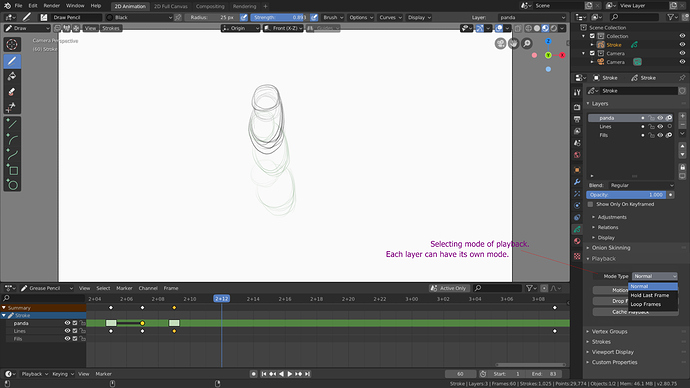Image resolution: width=690 pixels, height=388 pixels.
Task: Select the Draw pencil tool
Action: (x=12, y=61)
